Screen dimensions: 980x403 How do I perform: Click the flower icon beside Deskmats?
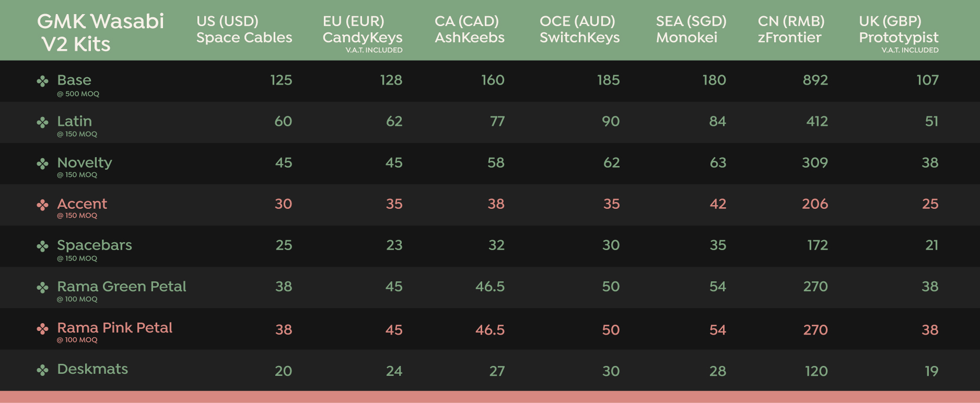[42, 370]
